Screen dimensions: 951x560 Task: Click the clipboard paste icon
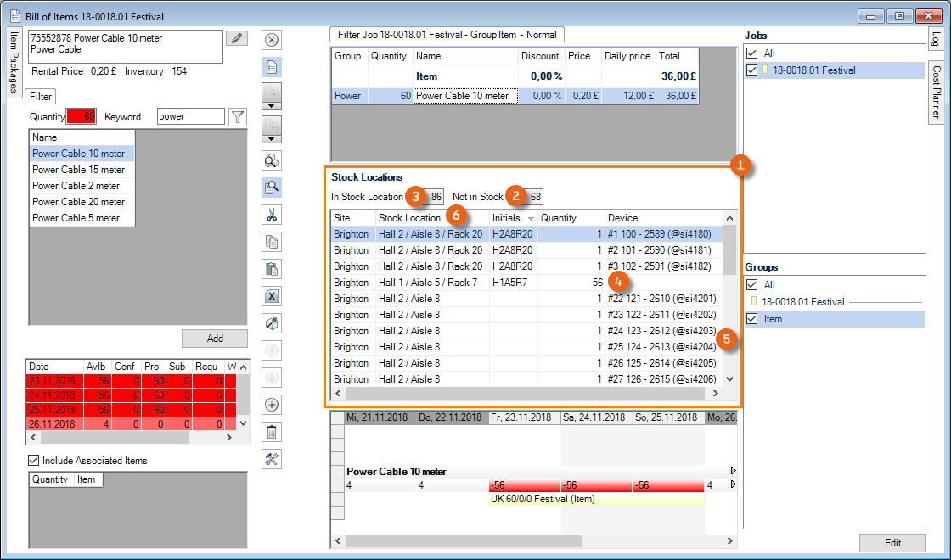pyautogui.click(x=272, y=269)
